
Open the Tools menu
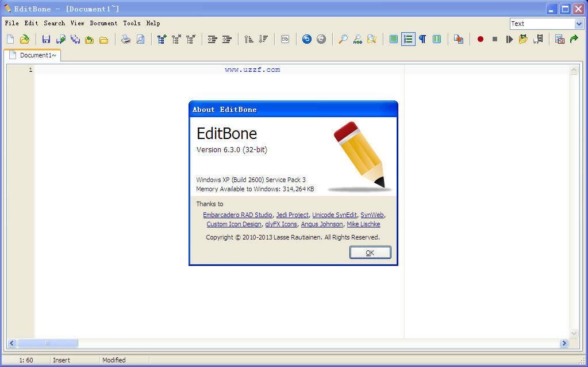click(x=131, y=24)
